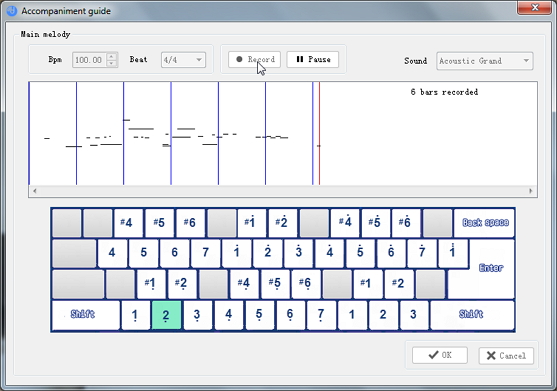Click the sharp #5 key without any dot

(x=159, y=223)
